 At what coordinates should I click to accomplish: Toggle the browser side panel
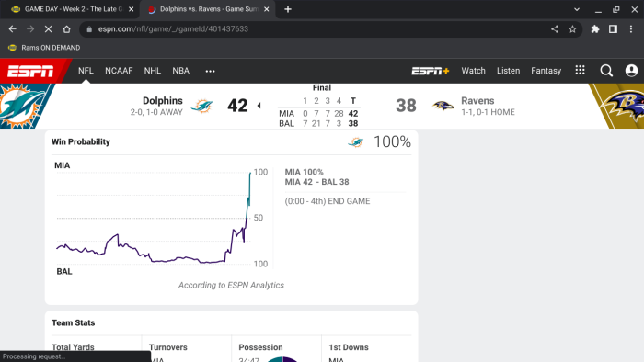coord(613,29)
